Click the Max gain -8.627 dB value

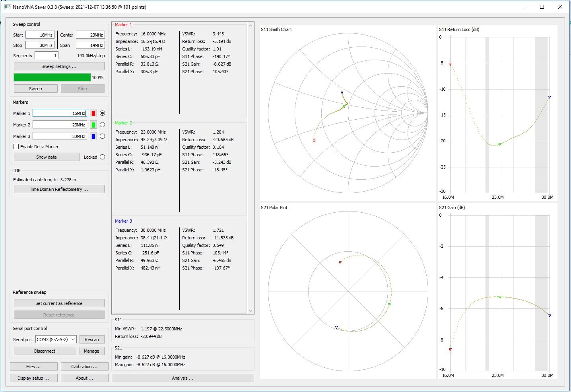[x=161, y=365]
